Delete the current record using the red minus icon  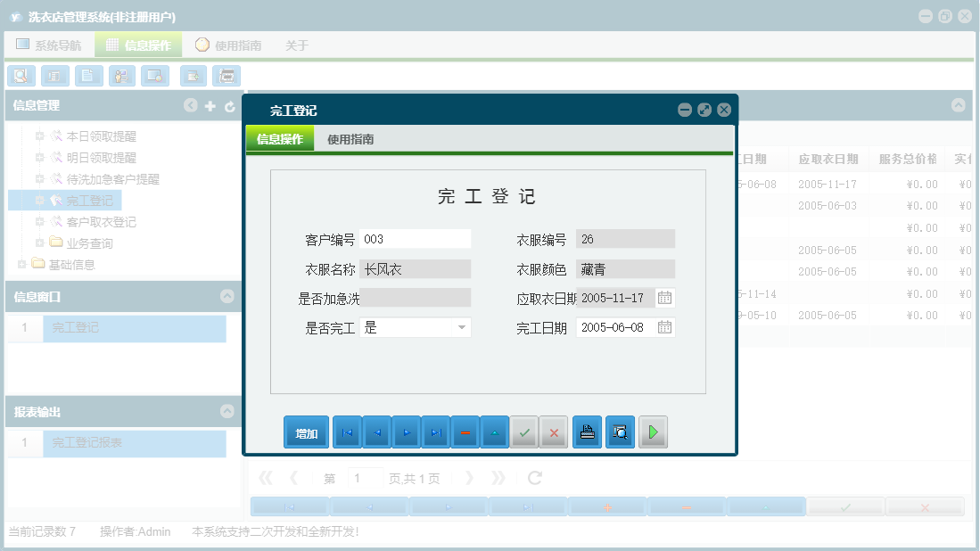pos(465,432)
